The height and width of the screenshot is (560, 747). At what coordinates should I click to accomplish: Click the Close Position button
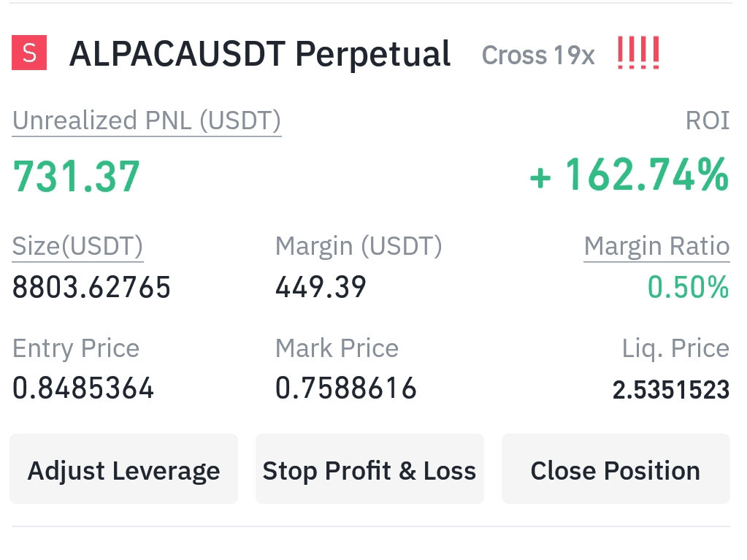[x=616, y=469]
